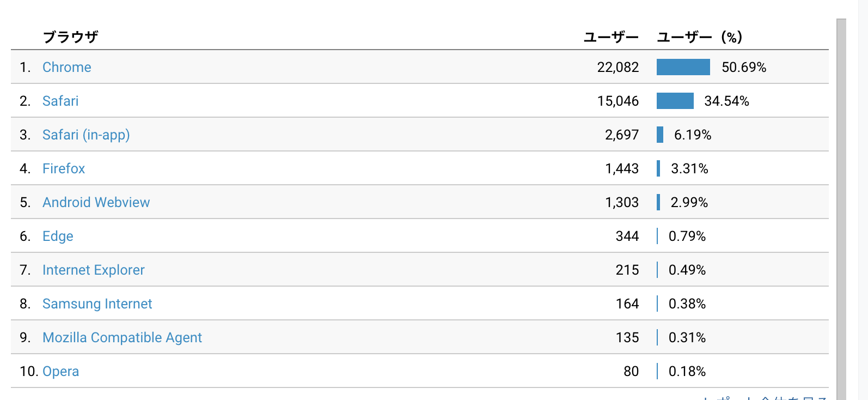Viewport: 868px width, 400px height.
Task: Select the Samsung Internet link
Action: coord(97,304)
